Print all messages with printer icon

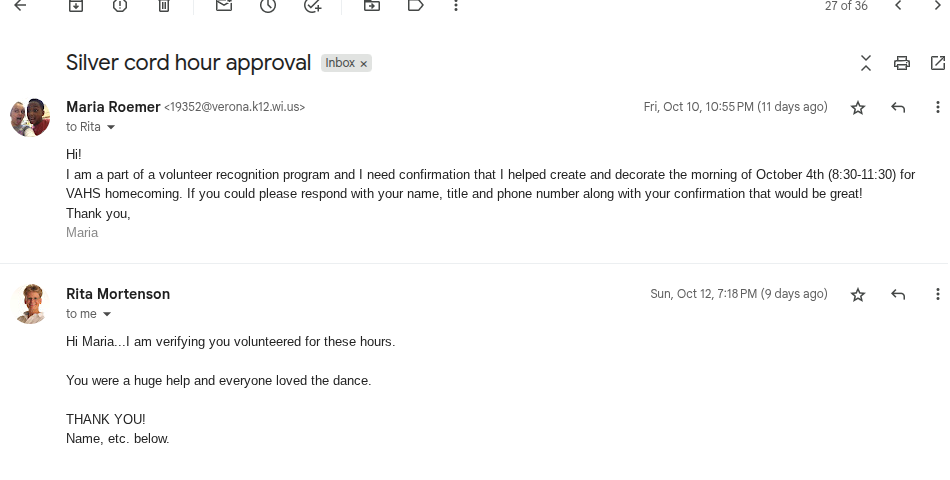tap(902, 63)
